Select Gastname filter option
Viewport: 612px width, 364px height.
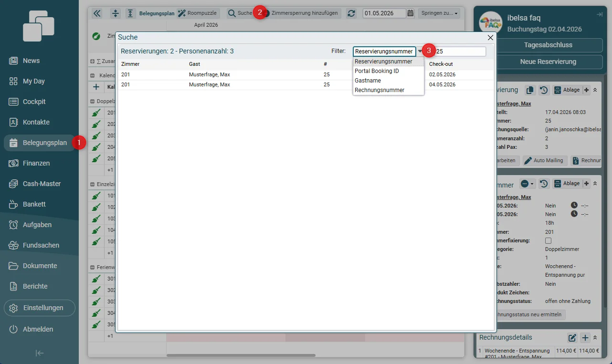[x=388, y=81]
